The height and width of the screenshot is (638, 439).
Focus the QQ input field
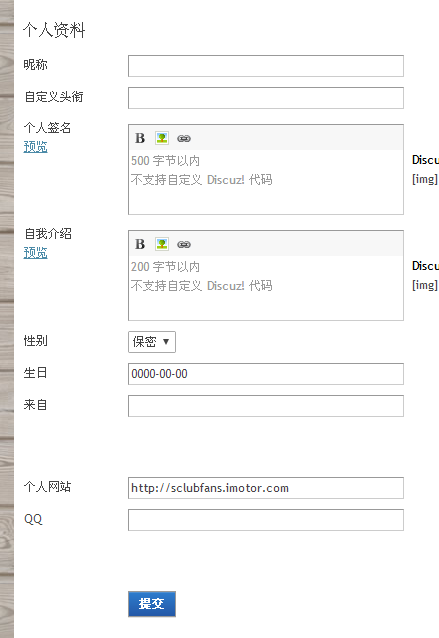point(266,520)
